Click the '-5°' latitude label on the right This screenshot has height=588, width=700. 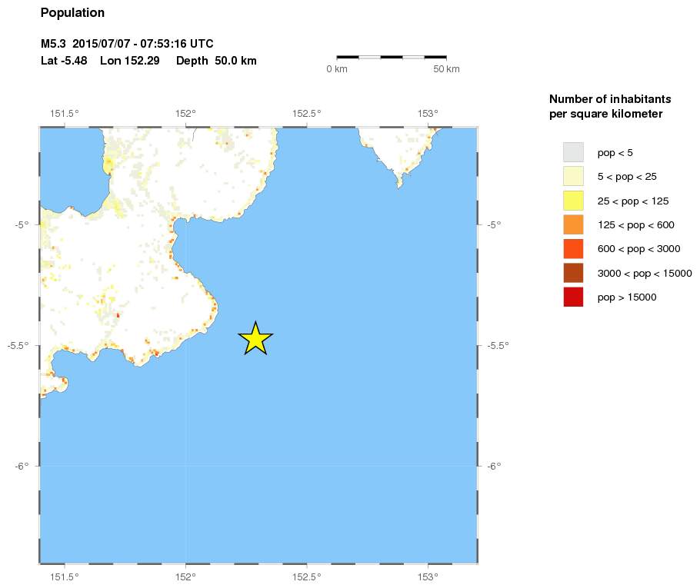495,224
